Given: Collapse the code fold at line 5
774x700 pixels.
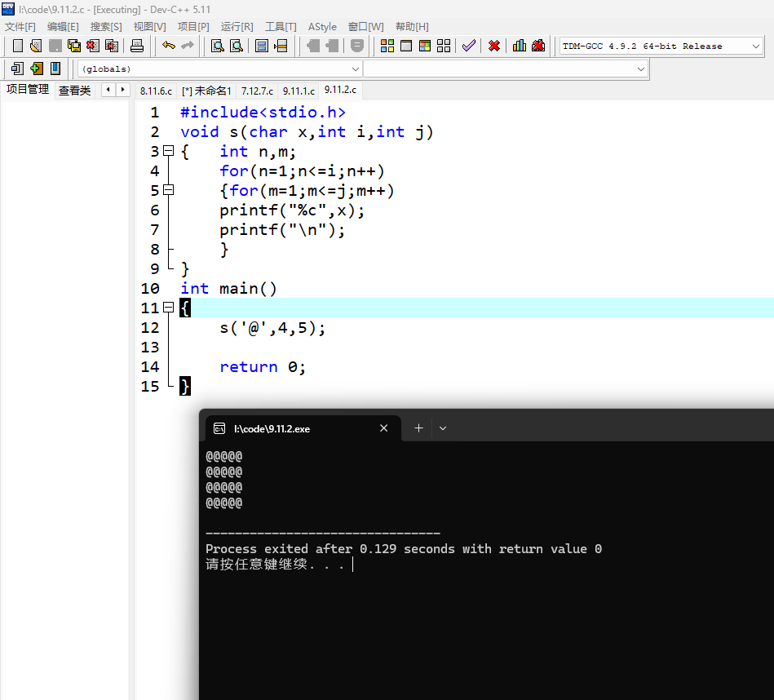Looking at the screenshot, I should click(169, 190).
